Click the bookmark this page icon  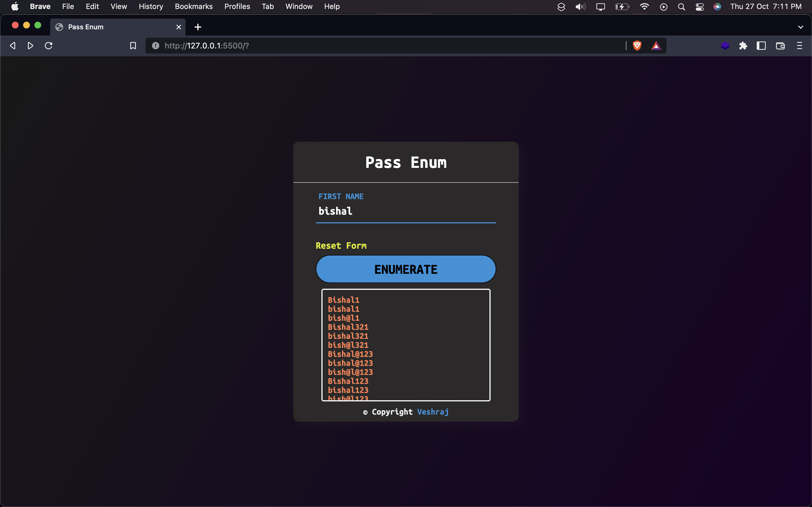[x=133, y=46]
